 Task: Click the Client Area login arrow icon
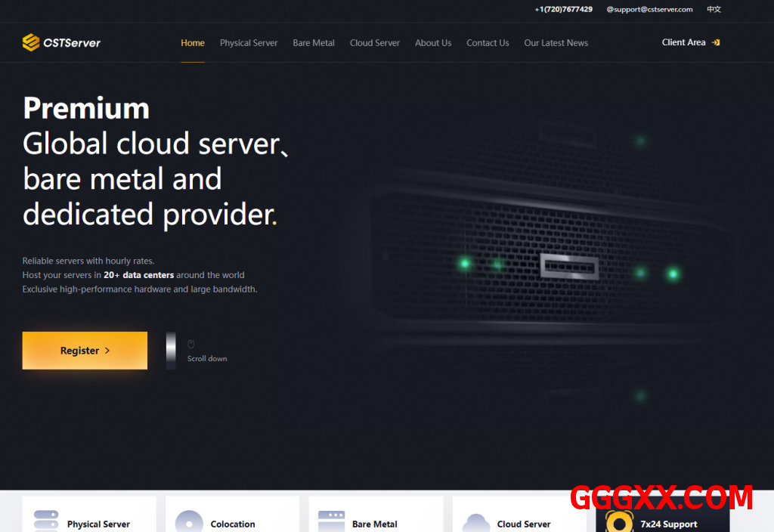coord(716,42)
